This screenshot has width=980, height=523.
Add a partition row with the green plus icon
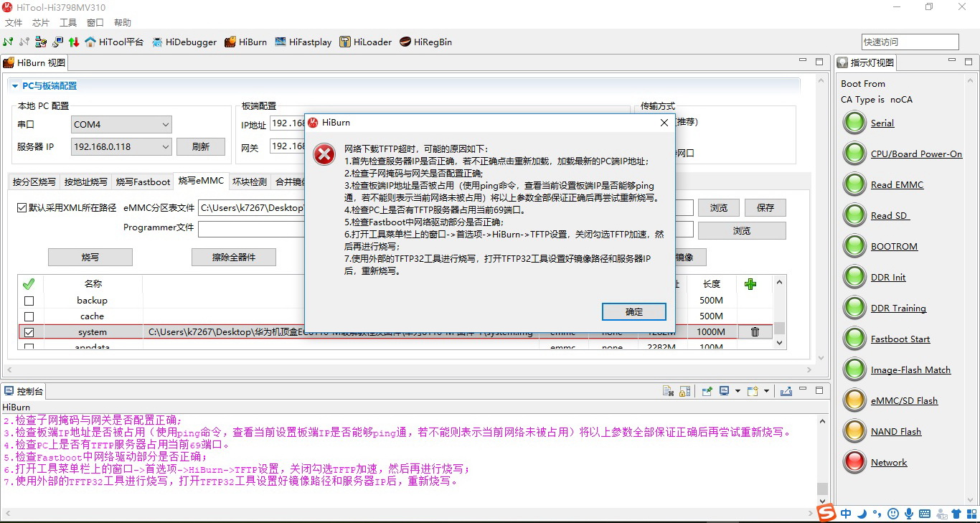click(750, 284)
